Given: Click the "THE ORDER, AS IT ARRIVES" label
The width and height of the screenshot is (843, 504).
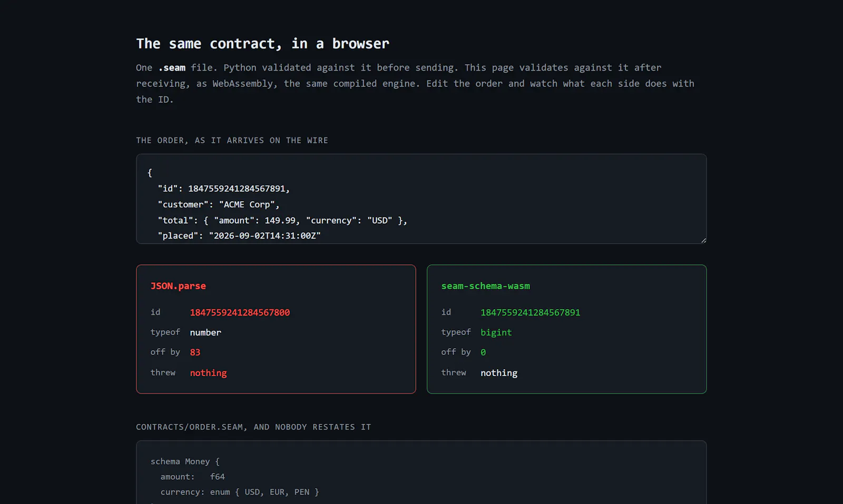Looking at the screenshot, I should tap(232, 141).
